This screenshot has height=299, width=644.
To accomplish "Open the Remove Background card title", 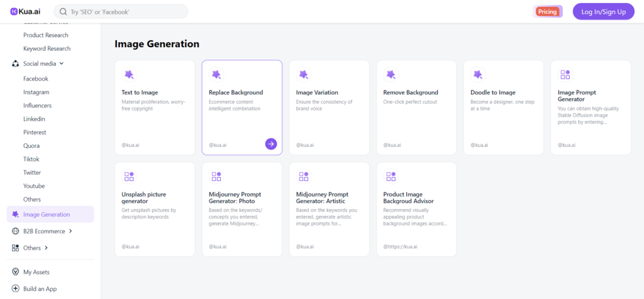I will [411, 93].
